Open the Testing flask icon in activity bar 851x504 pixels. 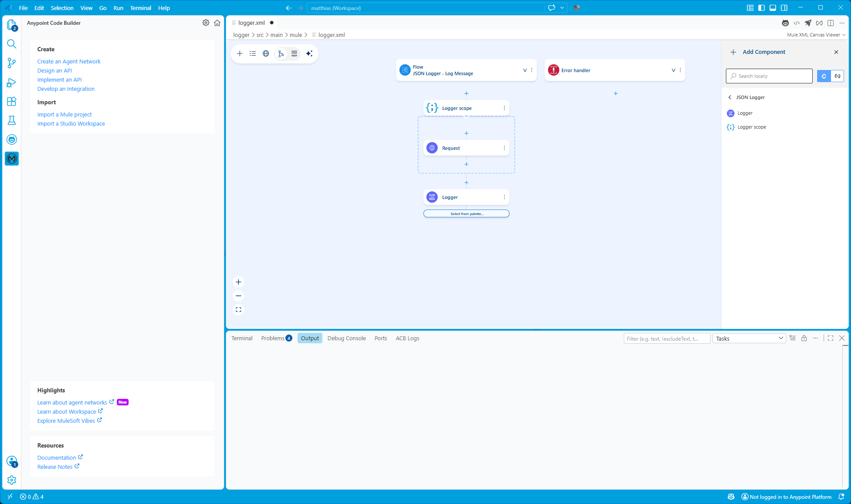(x=12, y=120)
